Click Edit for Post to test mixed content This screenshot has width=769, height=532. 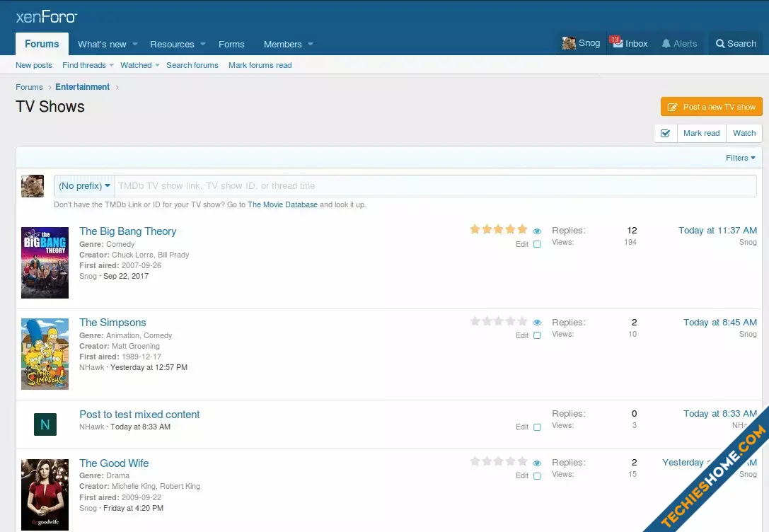(522, 427)
